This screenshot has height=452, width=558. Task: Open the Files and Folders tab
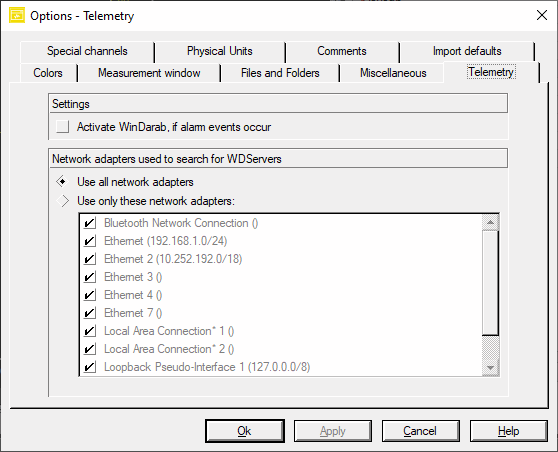click(280, 73)
